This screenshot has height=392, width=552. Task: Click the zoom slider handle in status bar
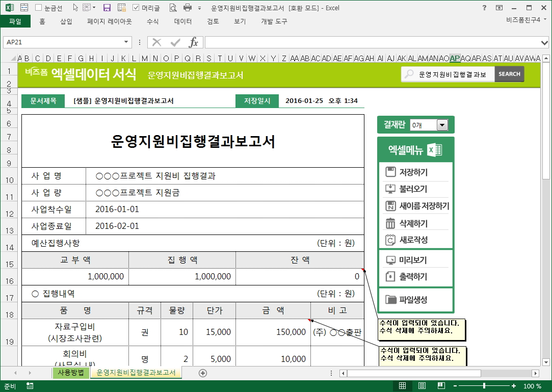484,386
